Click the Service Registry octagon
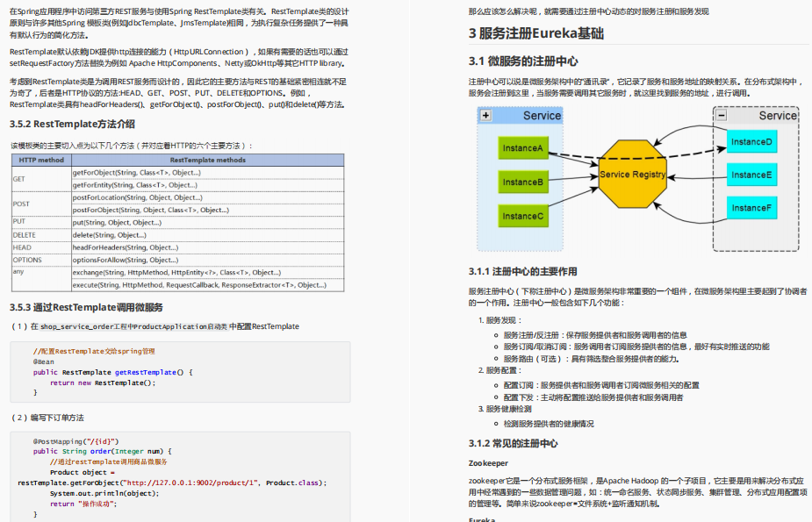Screen dimensions: 812x522 click(632, 175)
